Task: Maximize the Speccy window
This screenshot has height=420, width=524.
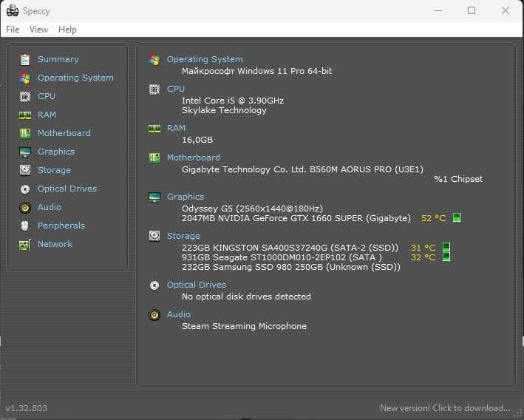Action: (x=472, y=10)
